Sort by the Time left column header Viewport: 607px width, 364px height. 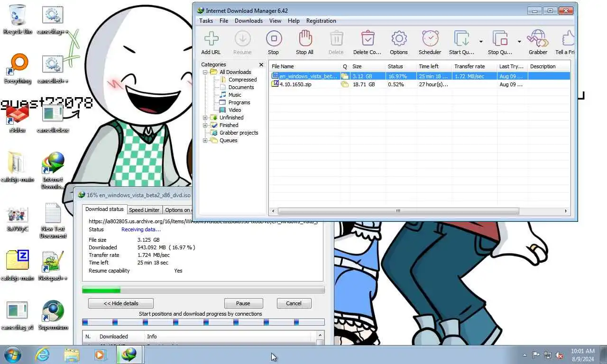433,66
